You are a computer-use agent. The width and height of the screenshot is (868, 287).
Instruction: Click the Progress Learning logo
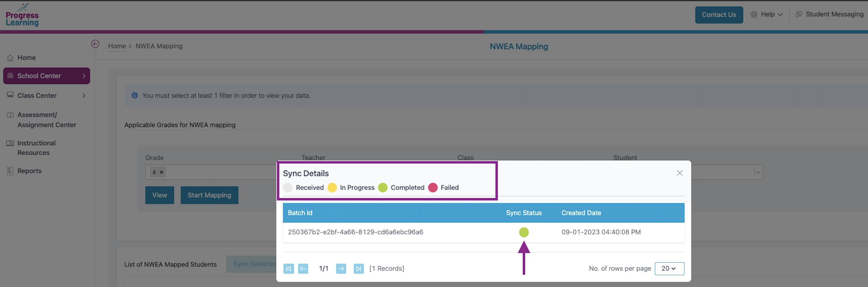point(22,15)
